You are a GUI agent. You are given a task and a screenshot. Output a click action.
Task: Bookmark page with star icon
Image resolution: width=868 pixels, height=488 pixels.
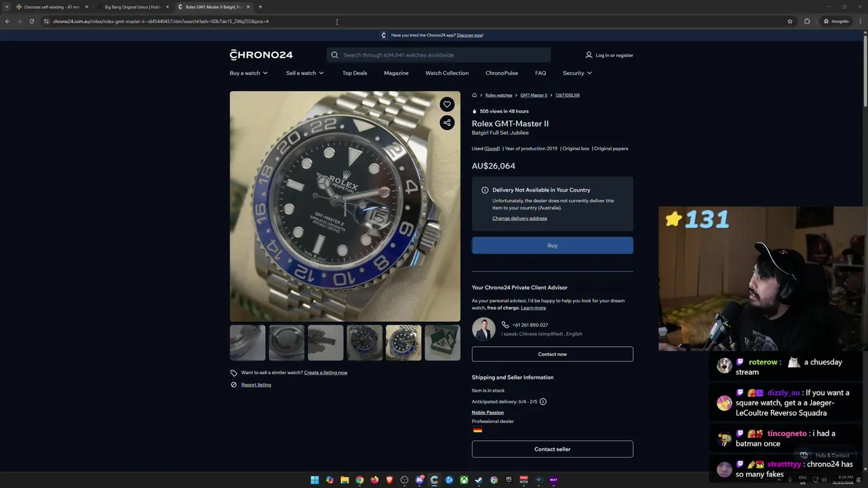pos(790,21)
